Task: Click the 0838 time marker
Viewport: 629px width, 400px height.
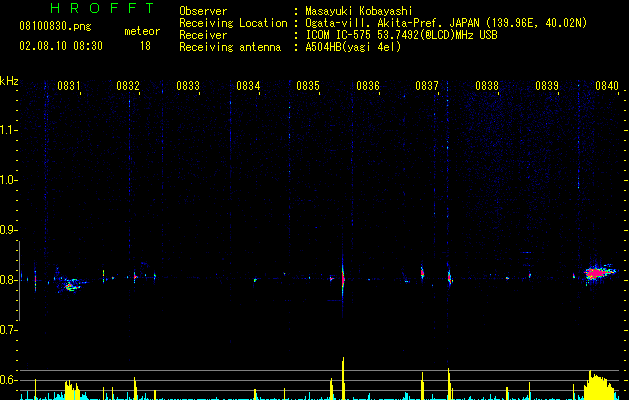Action: tap(487, 86)
